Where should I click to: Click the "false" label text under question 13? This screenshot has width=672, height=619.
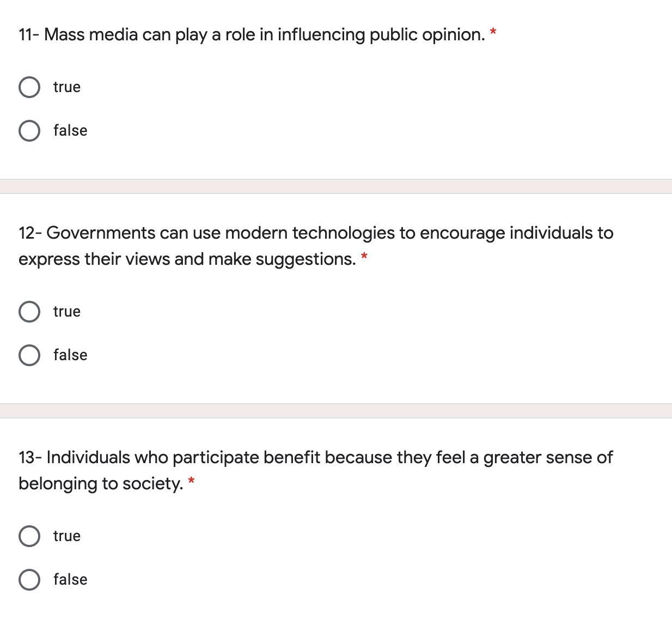(x=70, y=580)
